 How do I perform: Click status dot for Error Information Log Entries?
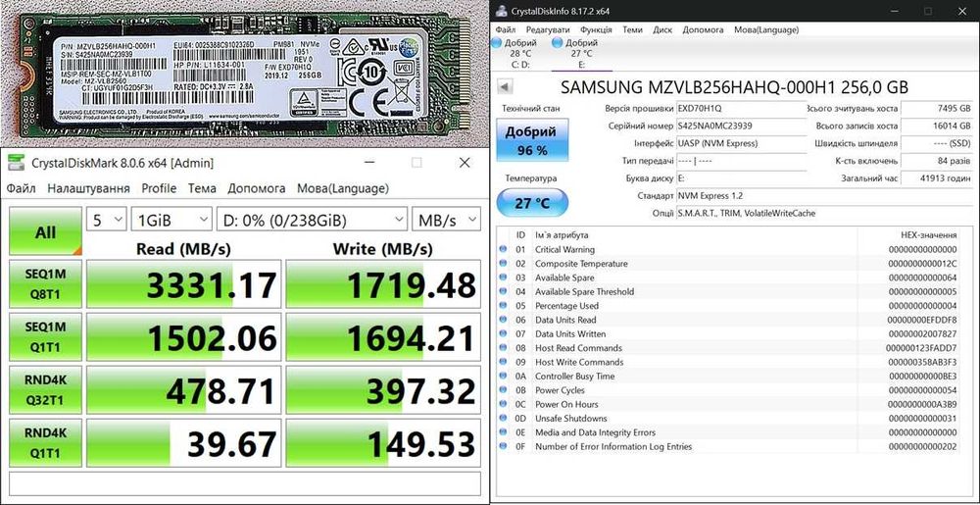pos(503,446)
